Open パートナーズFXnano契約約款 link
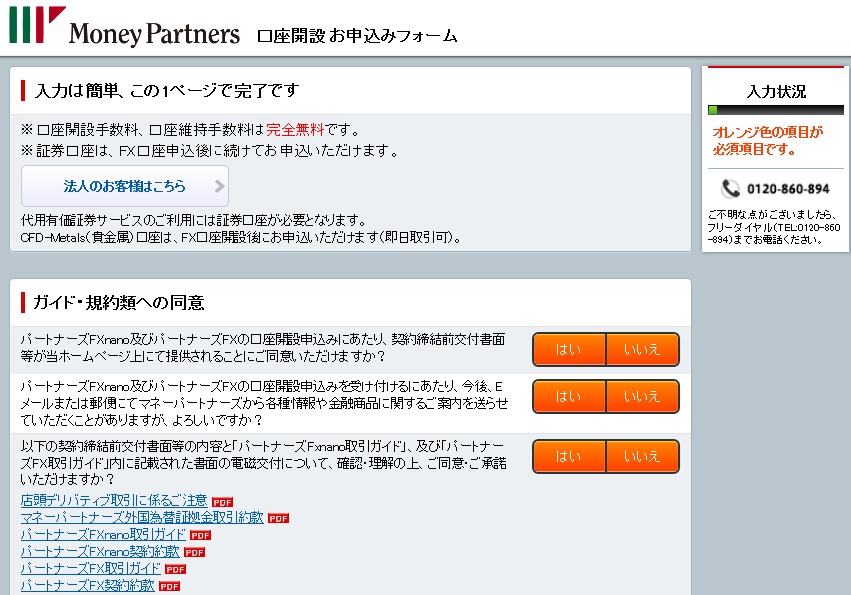The image size is (851, 595). coord(100,552)
